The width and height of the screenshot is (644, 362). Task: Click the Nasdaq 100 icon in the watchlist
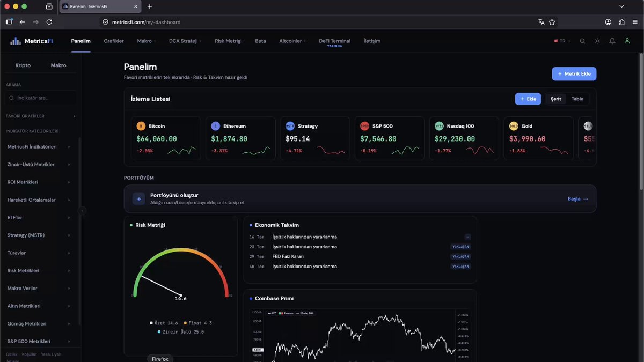[x=440, y=126]
